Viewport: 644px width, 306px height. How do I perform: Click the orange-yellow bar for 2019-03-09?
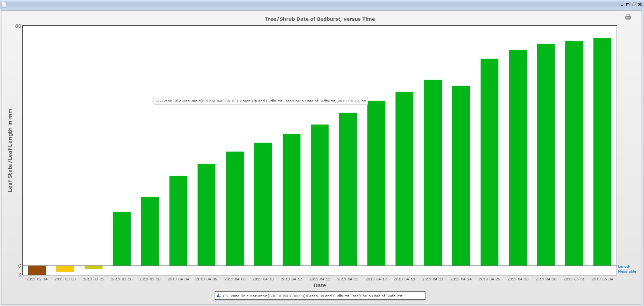(x=65, y=269)
